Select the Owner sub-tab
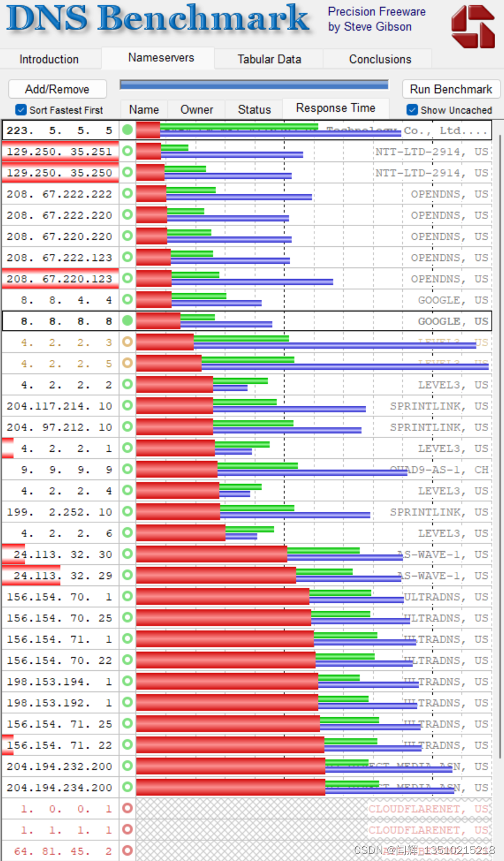 tap(197, 110)
